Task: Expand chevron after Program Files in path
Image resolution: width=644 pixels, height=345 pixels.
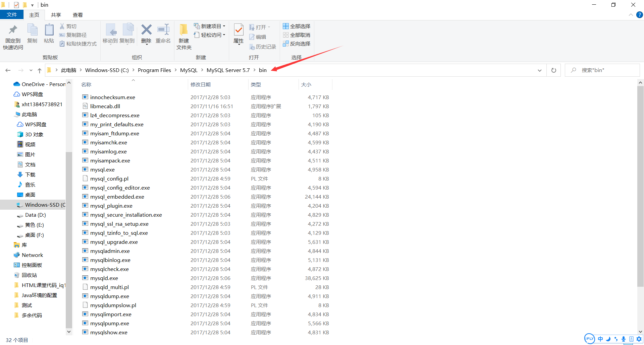Action: (x=175, y=70)
